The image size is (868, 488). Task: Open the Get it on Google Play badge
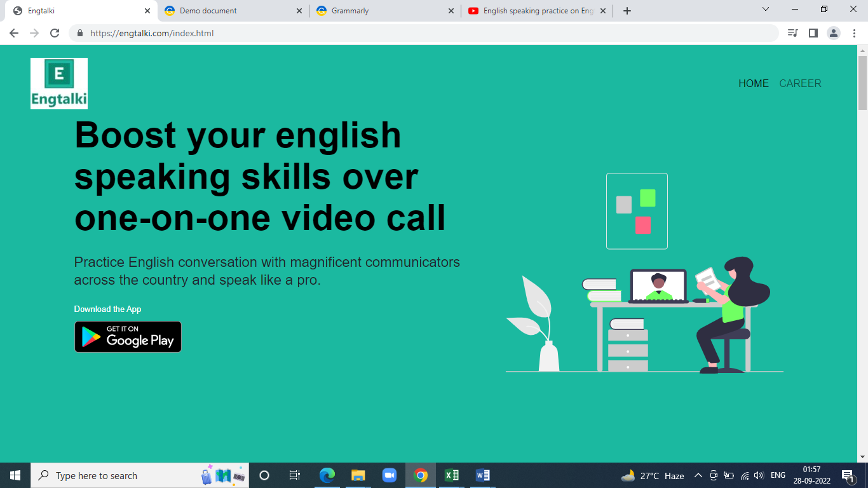[128, 337]
